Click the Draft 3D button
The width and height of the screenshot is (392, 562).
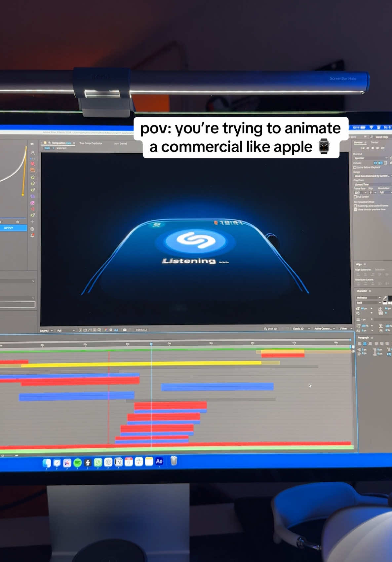point(270,329)
